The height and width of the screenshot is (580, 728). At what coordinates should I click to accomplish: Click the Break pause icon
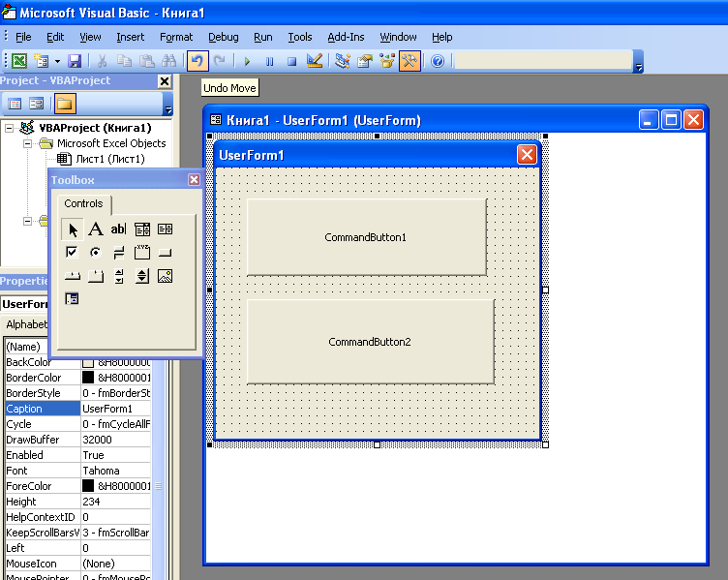pyautogui.click(x=269, y=61)
